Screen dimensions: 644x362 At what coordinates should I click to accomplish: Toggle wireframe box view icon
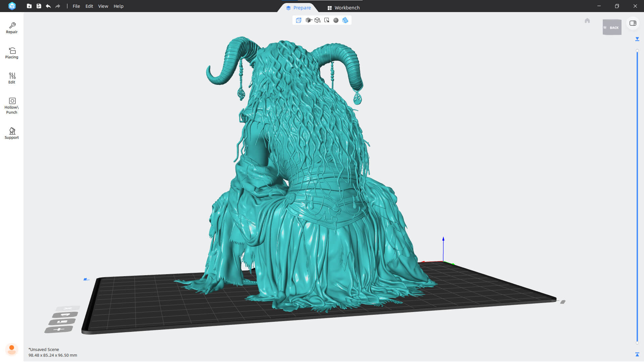point(299,20)
